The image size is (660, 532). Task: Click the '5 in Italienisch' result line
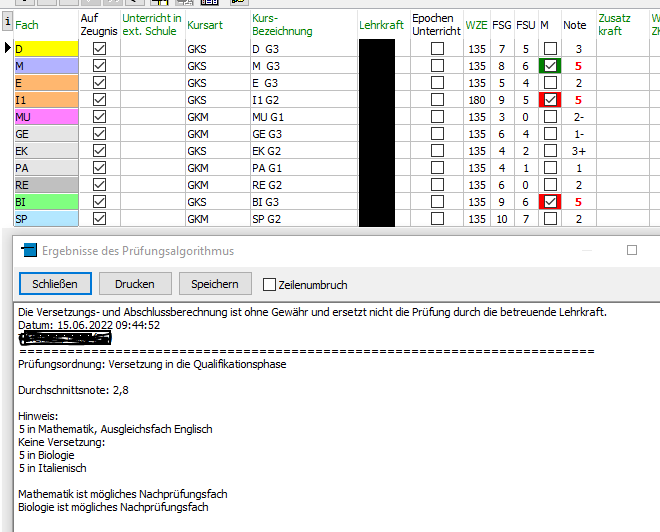(52, 468)
